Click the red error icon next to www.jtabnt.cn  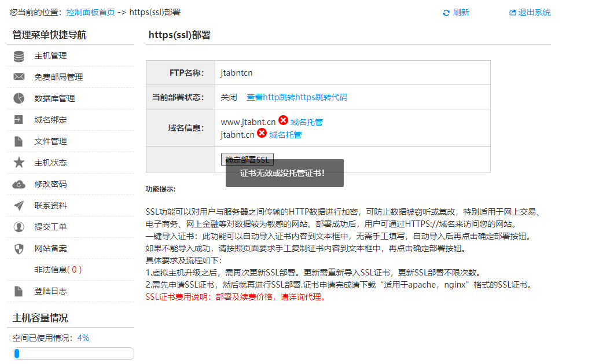(283, 120)
